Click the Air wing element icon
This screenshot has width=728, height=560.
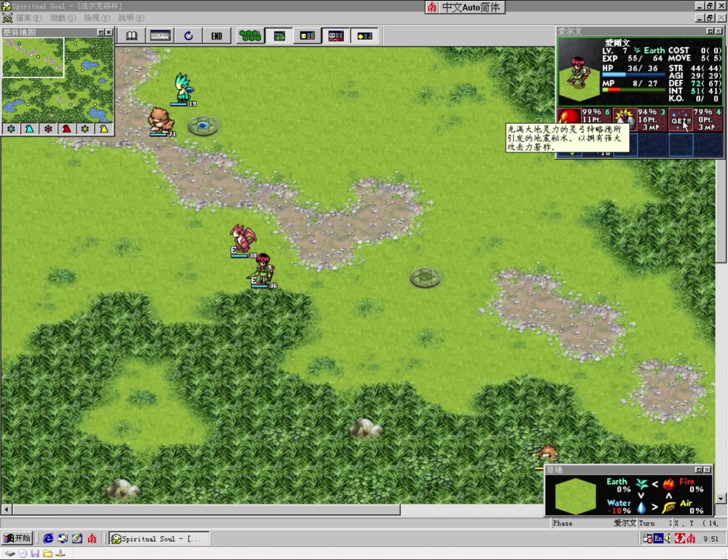[668, 507]
